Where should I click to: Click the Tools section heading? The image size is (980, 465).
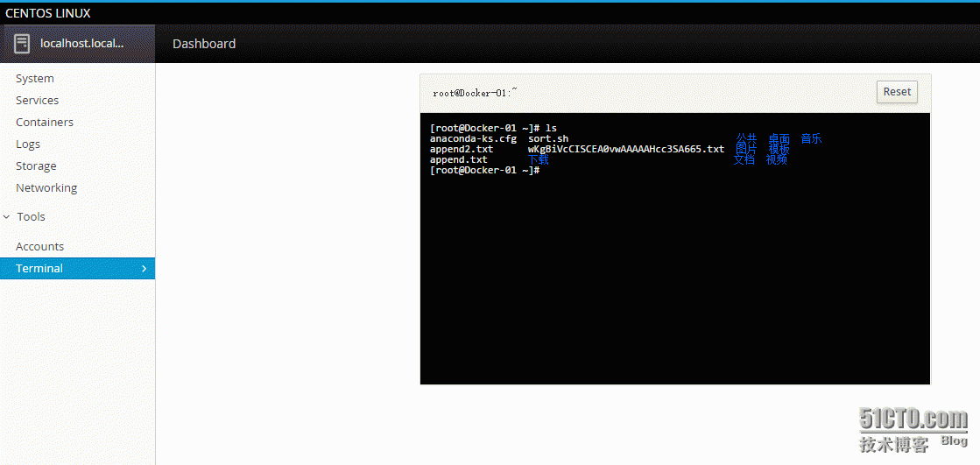(32, 217)
